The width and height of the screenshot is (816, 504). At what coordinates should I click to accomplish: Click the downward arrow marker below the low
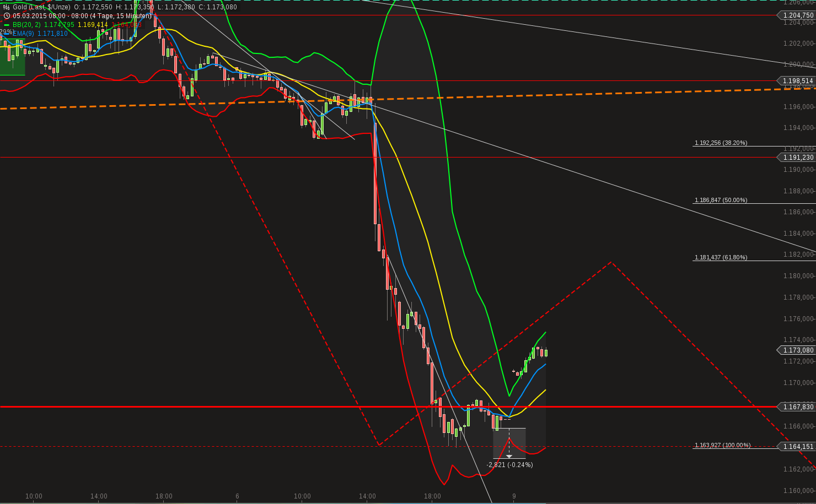pyautogui.click(x=509, y=456)
